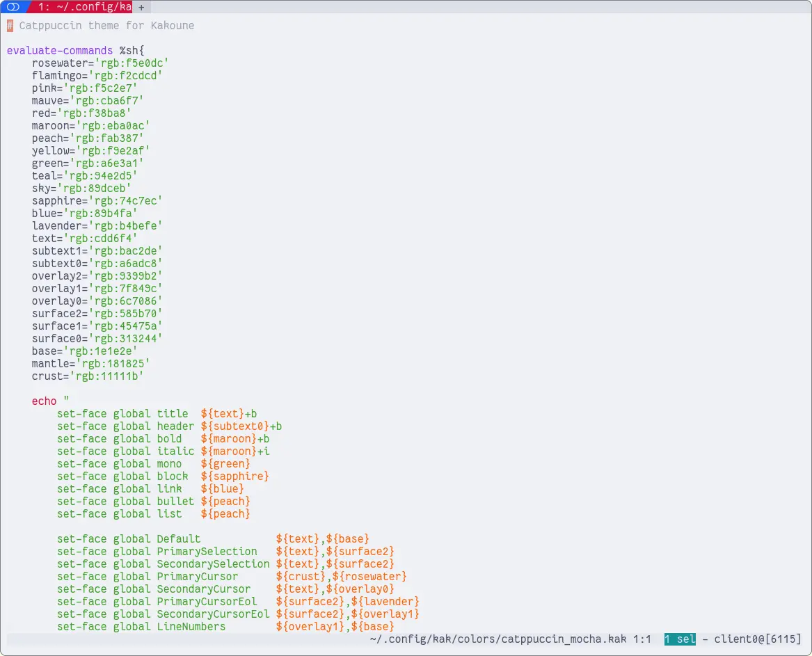This screenshot has width=812, height=656.
Task: Click the sky='rgb:89dceb' line
Action: click(81, 188)
